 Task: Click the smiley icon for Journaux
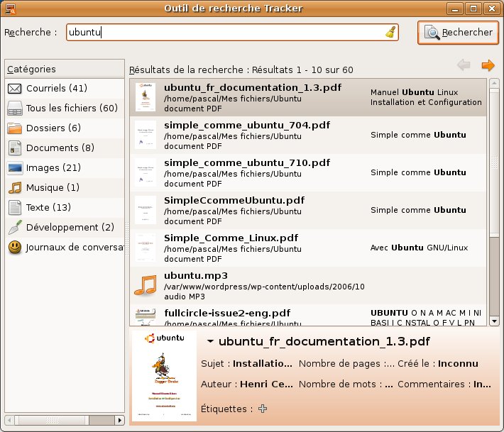[x=15, y=248]
